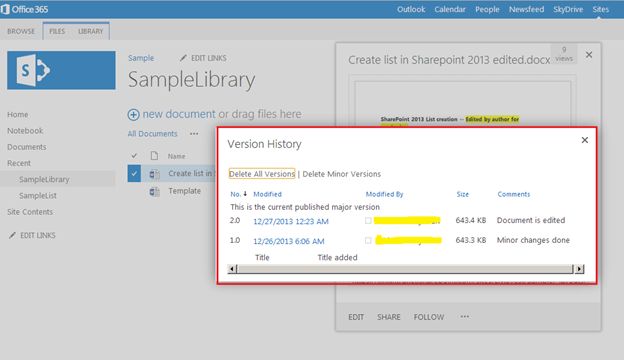This screenshot has height=360, width=624.
Task: Toggle the select-all checkmark in list header
Action: 134,156
